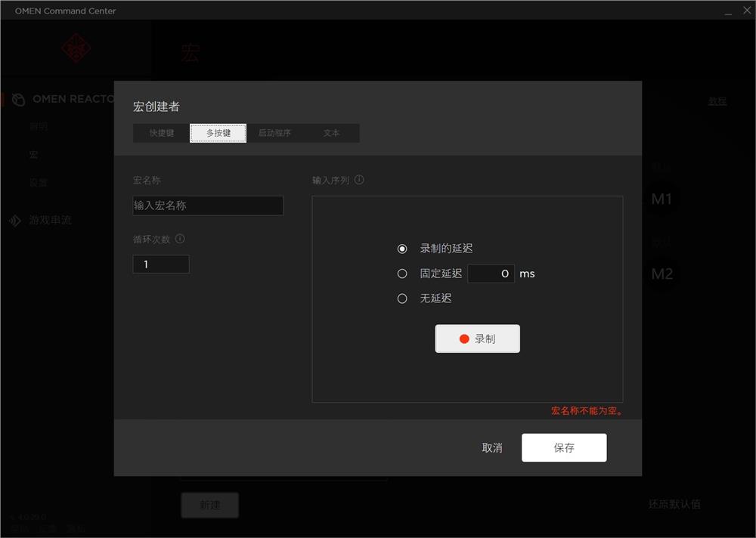756x538 pixels.
Task: Click the OMEN logo in the top left
Action: 76,47
